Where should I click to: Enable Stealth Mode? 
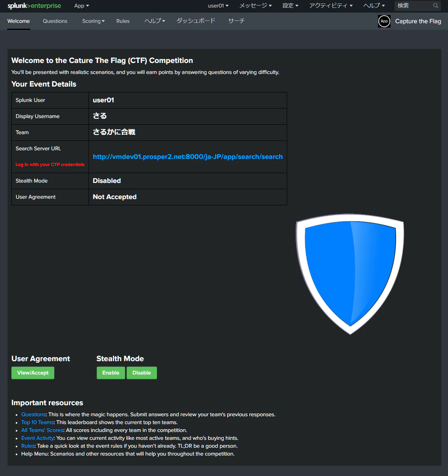pos(111,373)
